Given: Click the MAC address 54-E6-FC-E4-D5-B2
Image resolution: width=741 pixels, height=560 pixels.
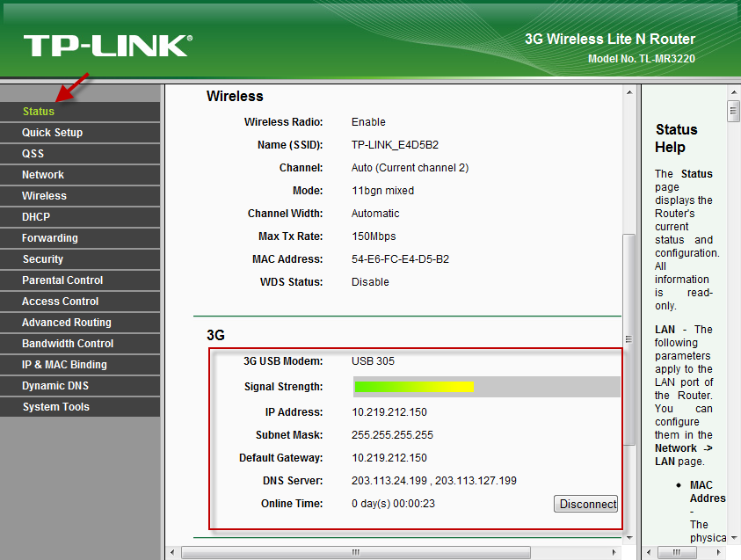Looking at the screenshot, I should pos(400,259).
